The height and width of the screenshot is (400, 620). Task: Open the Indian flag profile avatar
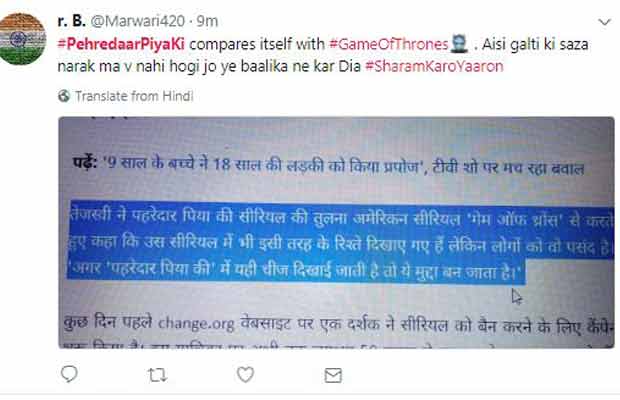[x=23, y=39]
